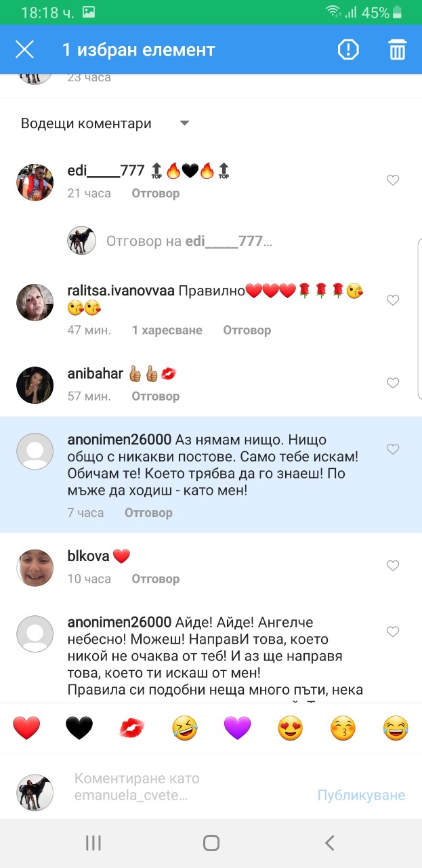Cancel selection with the X icon

[24, 49]
